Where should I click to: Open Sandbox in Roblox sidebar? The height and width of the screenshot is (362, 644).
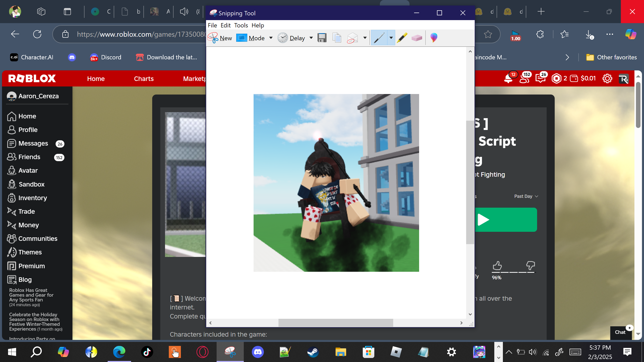click(x=26, y=184)
